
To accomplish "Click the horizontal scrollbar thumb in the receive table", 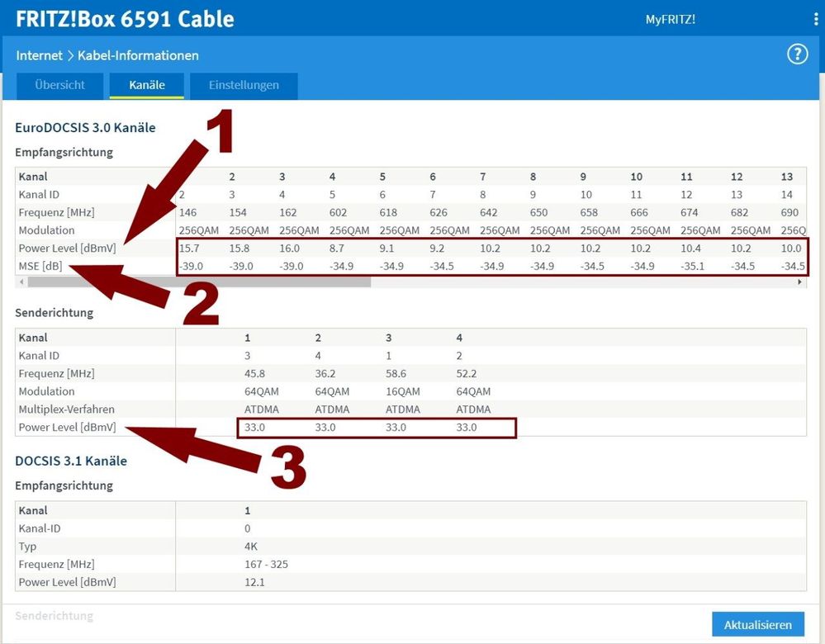I will point(199,282).
